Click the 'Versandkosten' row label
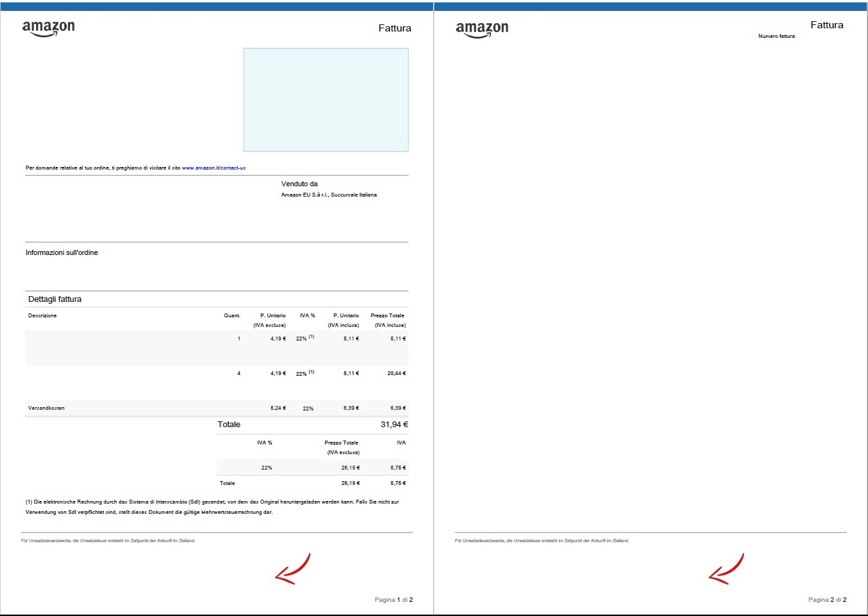Screen dimensions: 868x616 pos(46,408)
